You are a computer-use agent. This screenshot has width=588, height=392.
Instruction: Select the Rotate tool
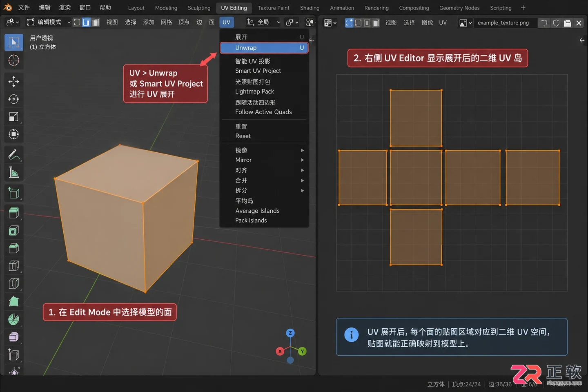13,99
